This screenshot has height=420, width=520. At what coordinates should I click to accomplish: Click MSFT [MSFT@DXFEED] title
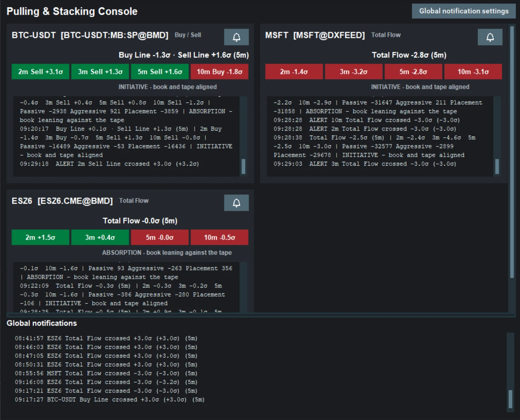(315, 35)
